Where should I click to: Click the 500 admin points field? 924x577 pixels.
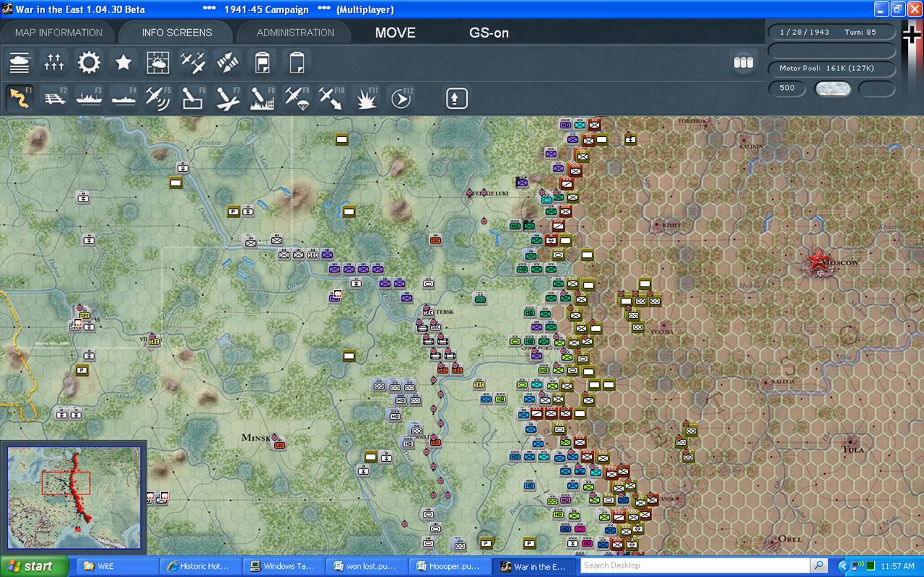pyautogui.click(x=787, y=88)
